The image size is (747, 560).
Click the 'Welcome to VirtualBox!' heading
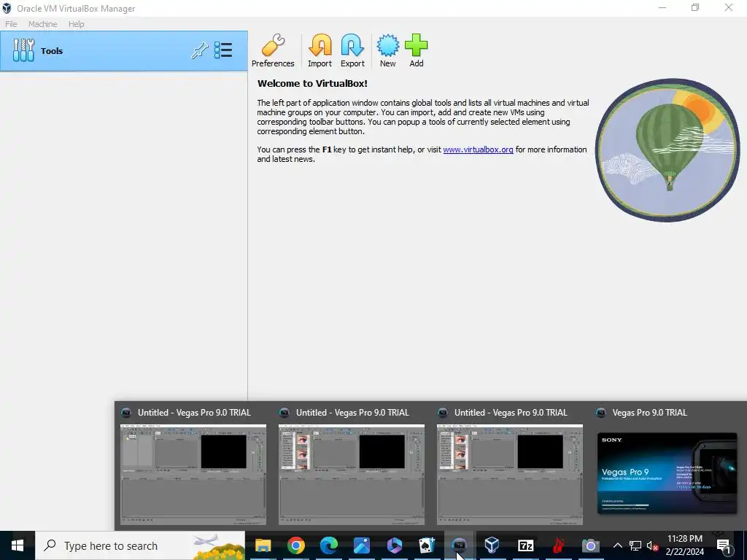click(312, 83)
